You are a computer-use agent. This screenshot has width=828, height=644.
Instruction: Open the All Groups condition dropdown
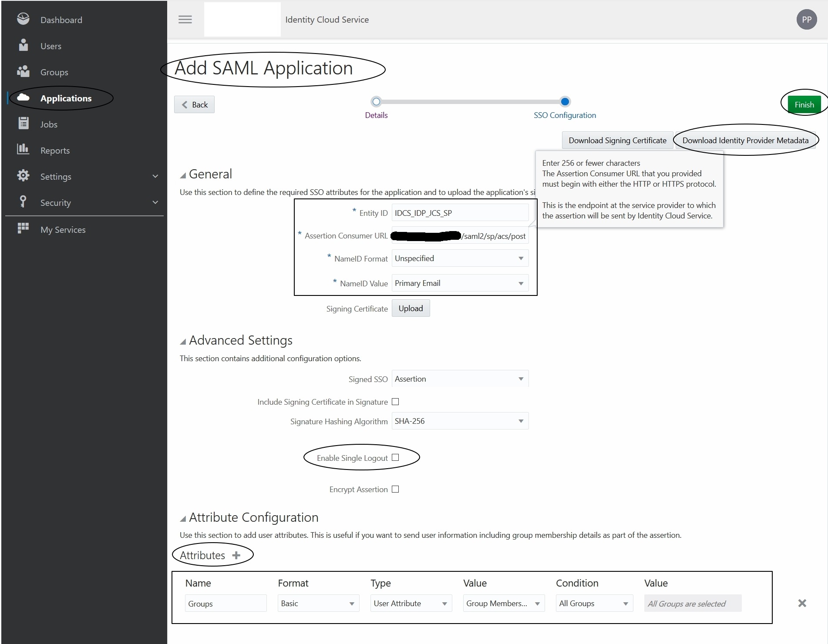pyautogui.click(x=595, y=603)
